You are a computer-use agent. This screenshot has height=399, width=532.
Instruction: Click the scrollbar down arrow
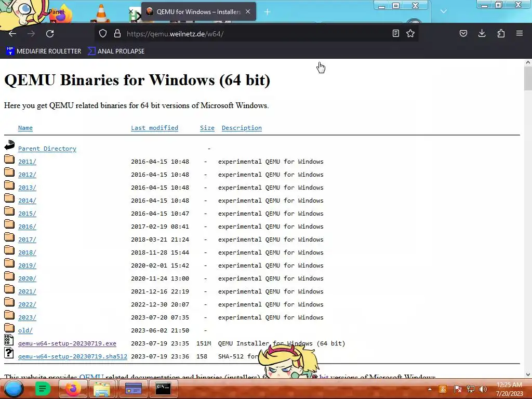pos(528,375)
